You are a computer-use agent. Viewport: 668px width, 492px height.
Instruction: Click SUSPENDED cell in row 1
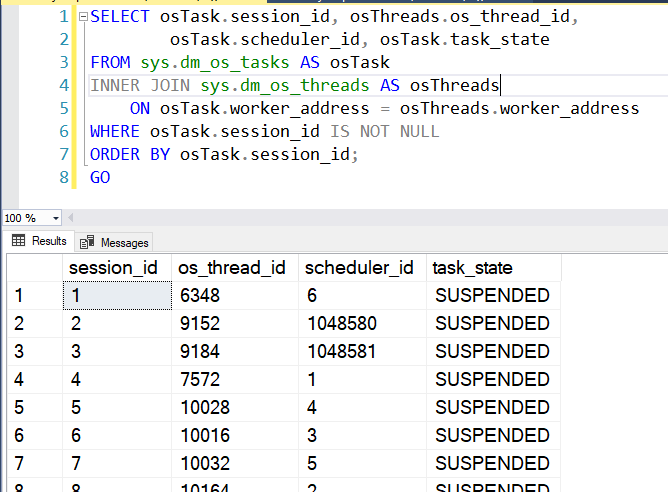pos(493,295)
